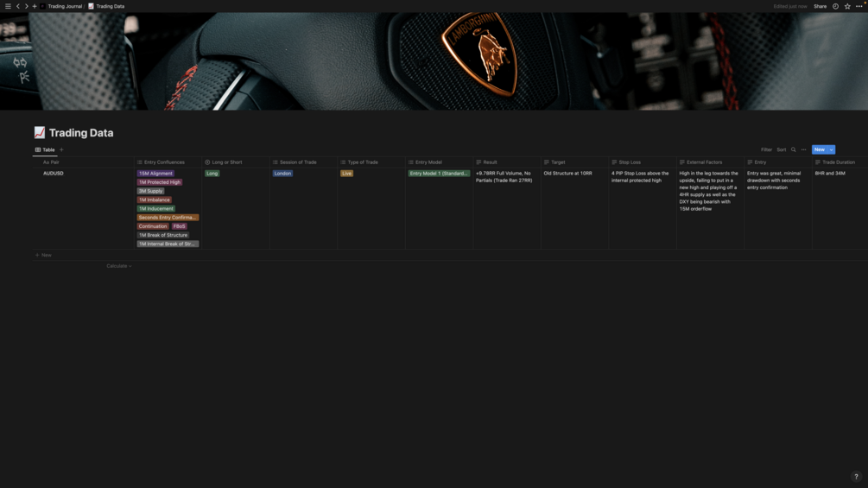868x488 pixels.
Task: Click the FBoS tag
Action: click(x=179, y=226)
